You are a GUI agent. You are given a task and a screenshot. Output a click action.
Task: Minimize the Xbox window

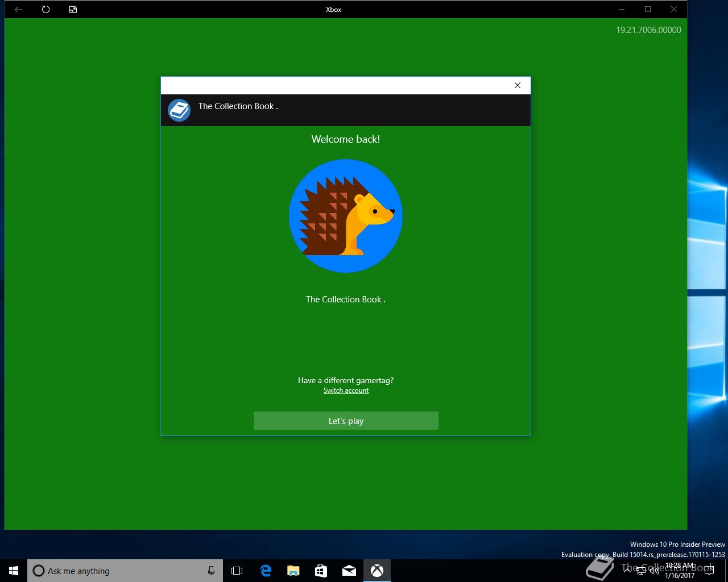pos(622,9)
